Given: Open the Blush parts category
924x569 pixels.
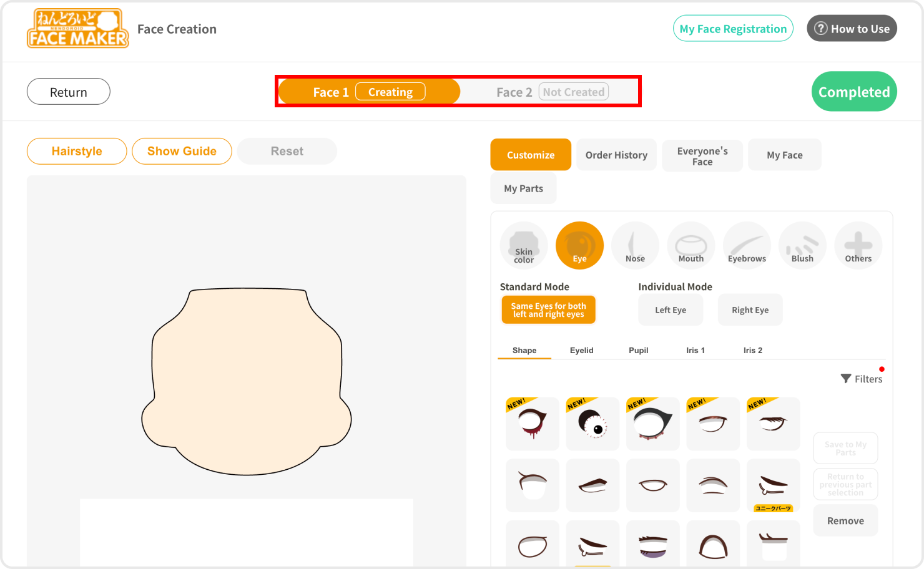Looking at the screenshot, I should click(802, 246).
